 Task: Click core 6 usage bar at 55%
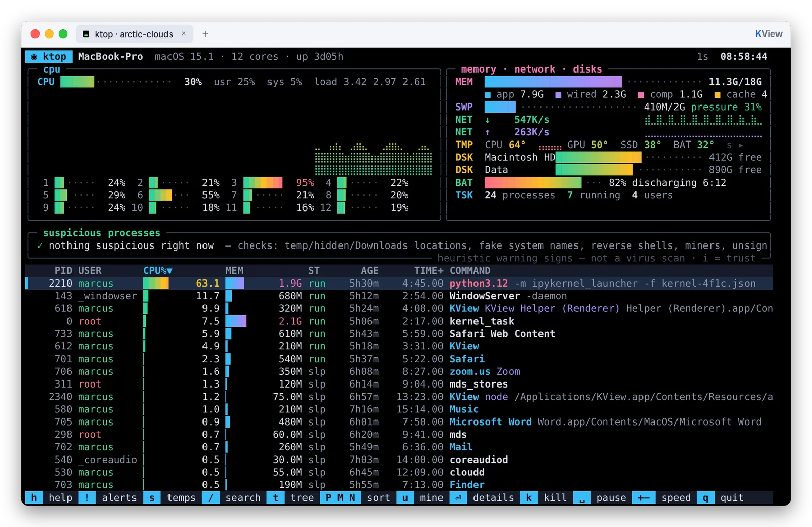(160, 195)
